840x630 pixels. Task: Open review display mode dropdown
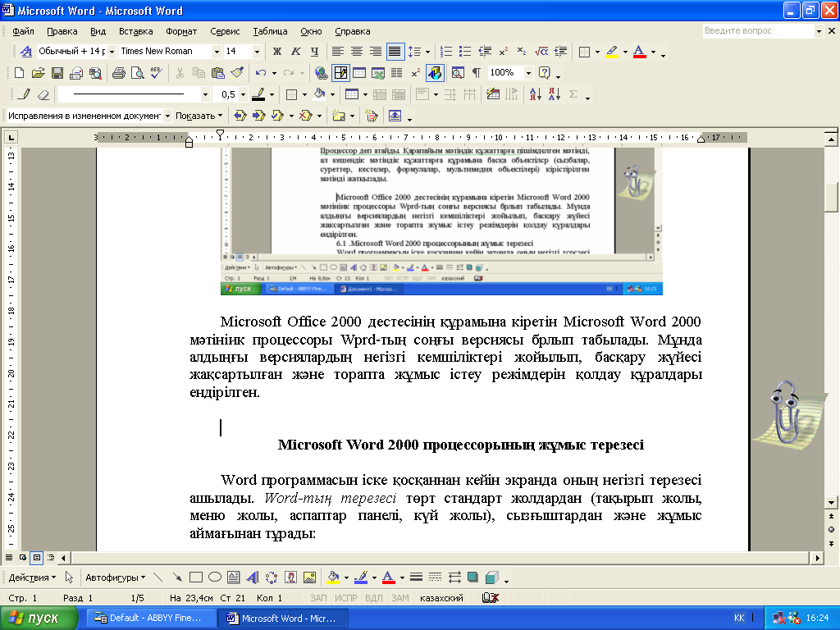(167, 116)
